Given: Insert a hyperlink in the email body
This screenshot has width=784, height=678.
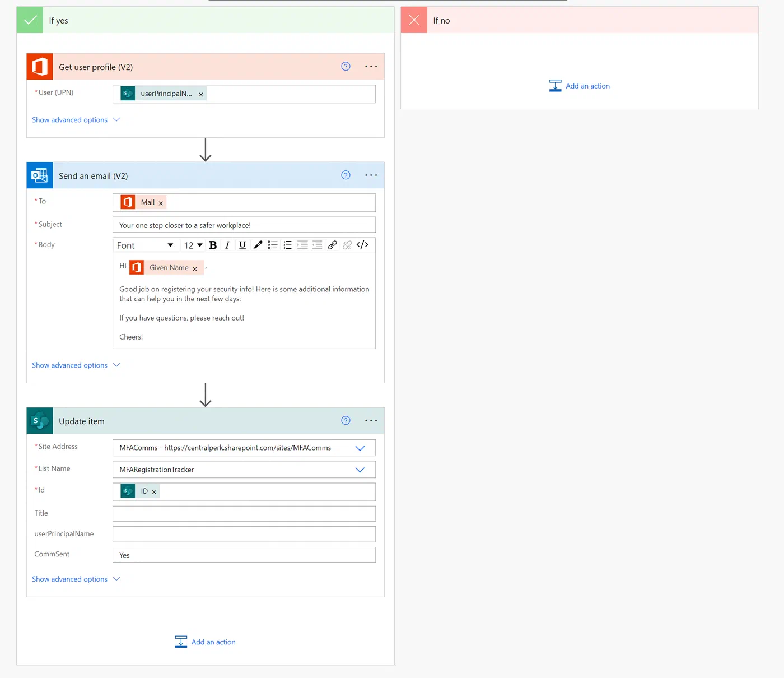Looking at the screenshot, I should pos(333,245).
